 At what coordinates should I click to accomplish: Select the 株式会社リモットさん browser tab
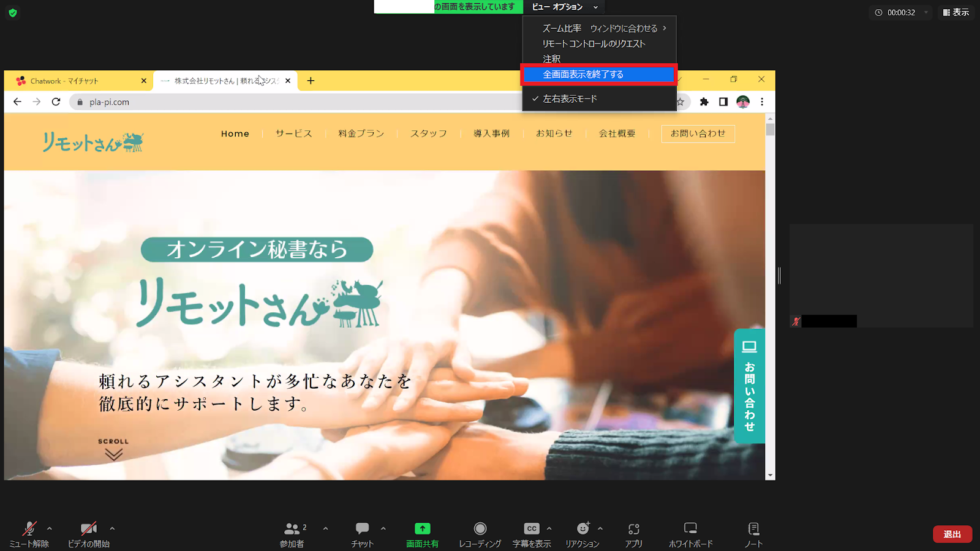[225, 81]
